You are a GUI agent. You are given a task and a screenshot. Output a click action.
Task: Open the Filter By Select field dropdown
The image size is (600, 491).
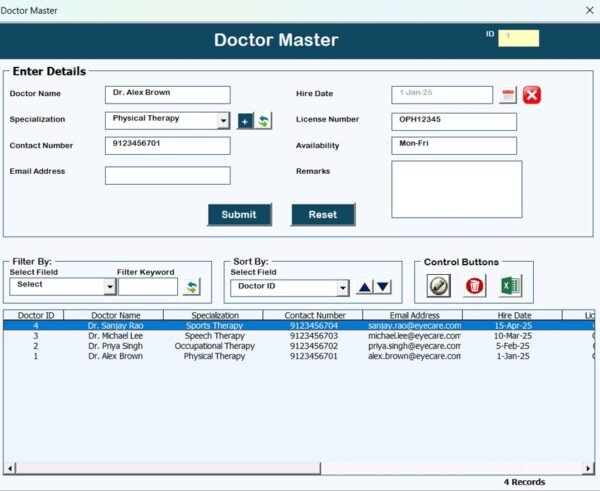point(110,287)
